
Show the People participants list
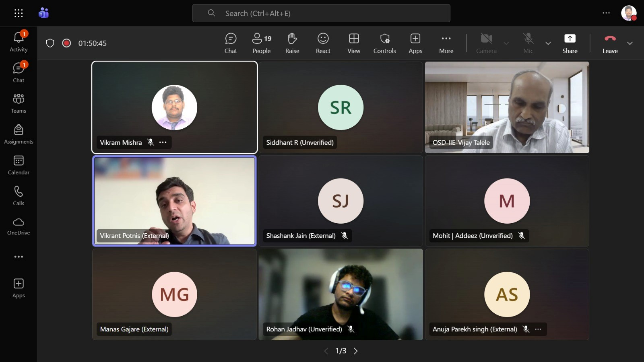click(x=261, y=43)
